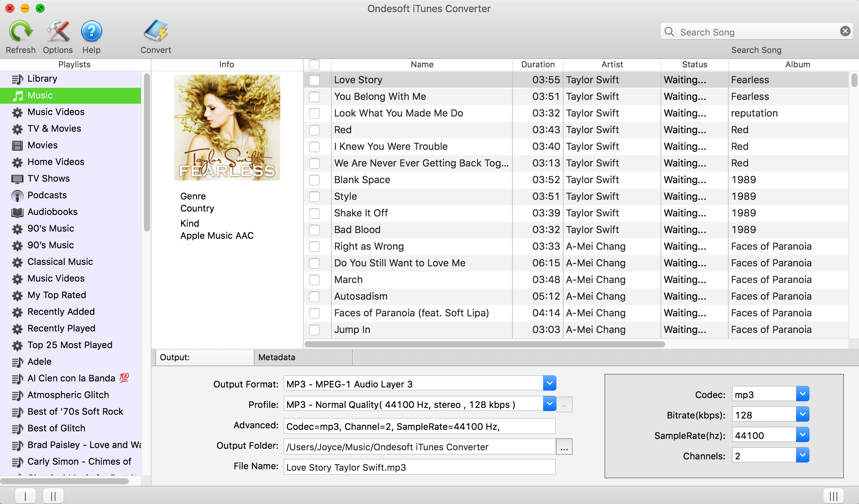Toggle the checkbox for Love Story
The width and height of the screenshot is (859, 504).
point(314,79)
